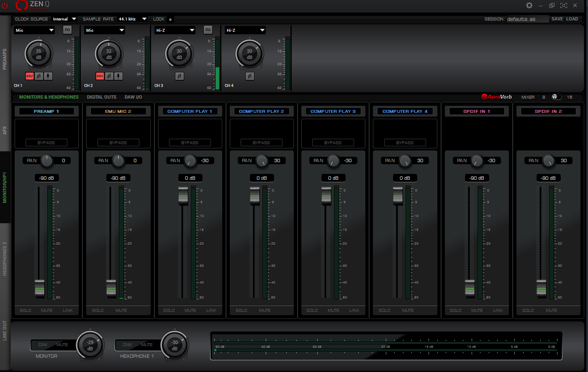588x372 pixels.
Task: Mute the PREAMP 1 channel
Action: pyautogui.click(x=47, y=311)
